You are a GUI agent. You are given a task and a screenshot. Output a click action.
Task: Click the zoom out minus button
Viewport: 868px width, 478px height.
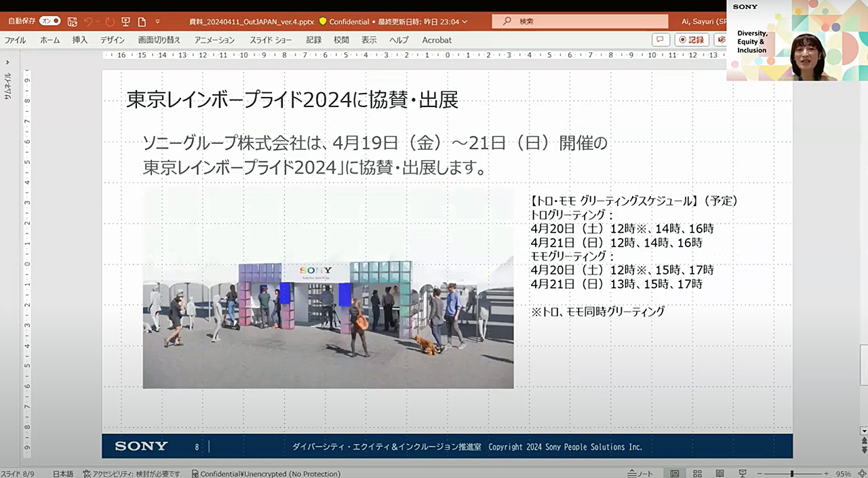coord(759,473)
